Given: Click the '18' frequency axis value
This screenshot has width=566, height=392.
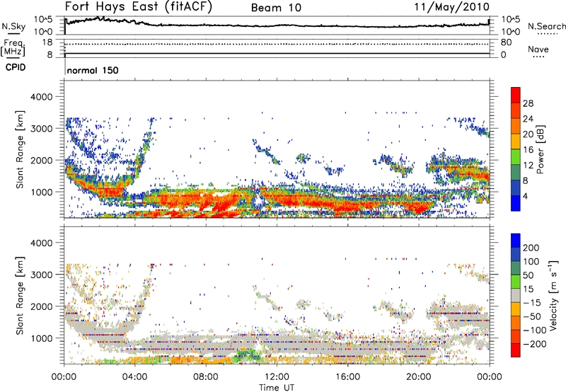Looking at the screenshot, I should 47,42.
